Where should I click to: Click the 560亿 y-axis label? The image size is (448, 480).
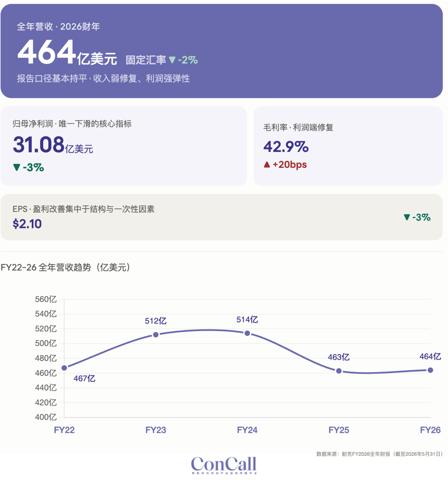(46, 300)
